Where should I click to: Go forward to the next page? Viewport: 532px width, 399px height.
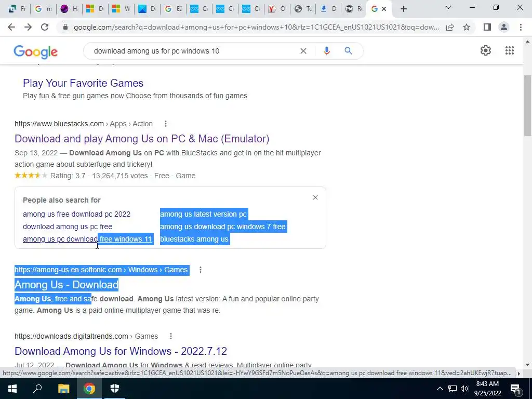click(28, 27)
